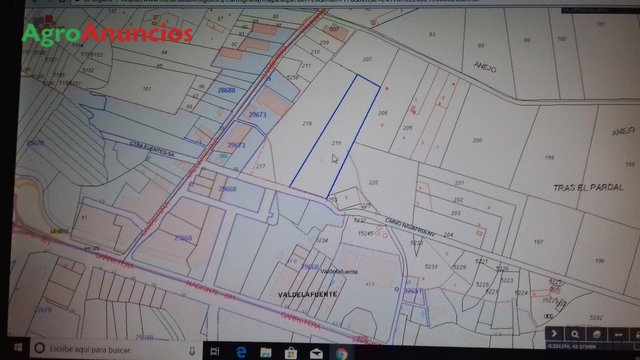Click parcel 200 on the map
This screenshot has width=640, height=360.
click(x=478, y=140)
